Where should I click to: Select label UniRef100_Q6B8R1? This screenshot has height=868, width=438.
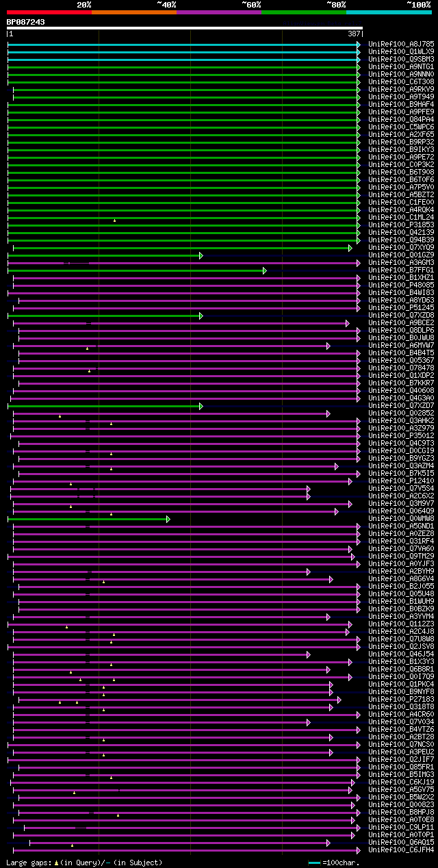[401, 669]
